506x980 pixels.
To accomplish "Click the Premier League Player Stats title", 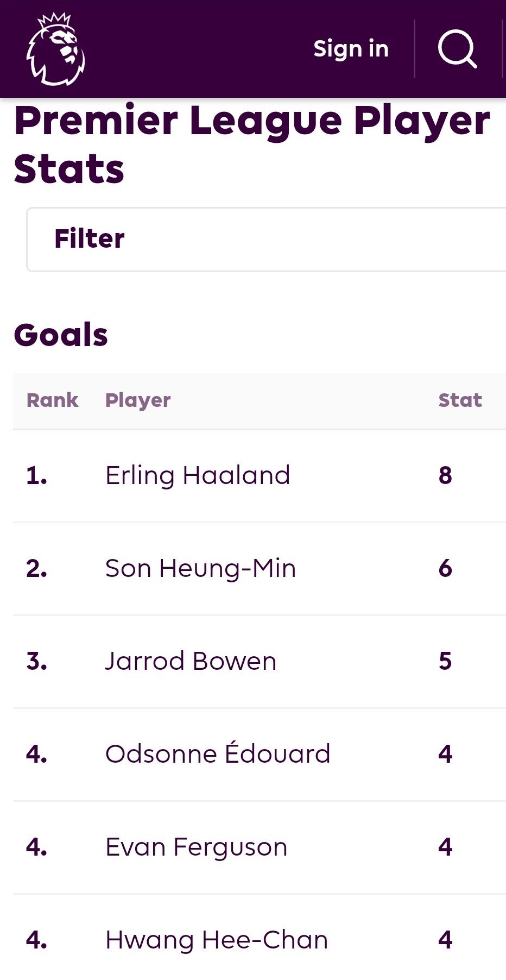I will [252, 144].
